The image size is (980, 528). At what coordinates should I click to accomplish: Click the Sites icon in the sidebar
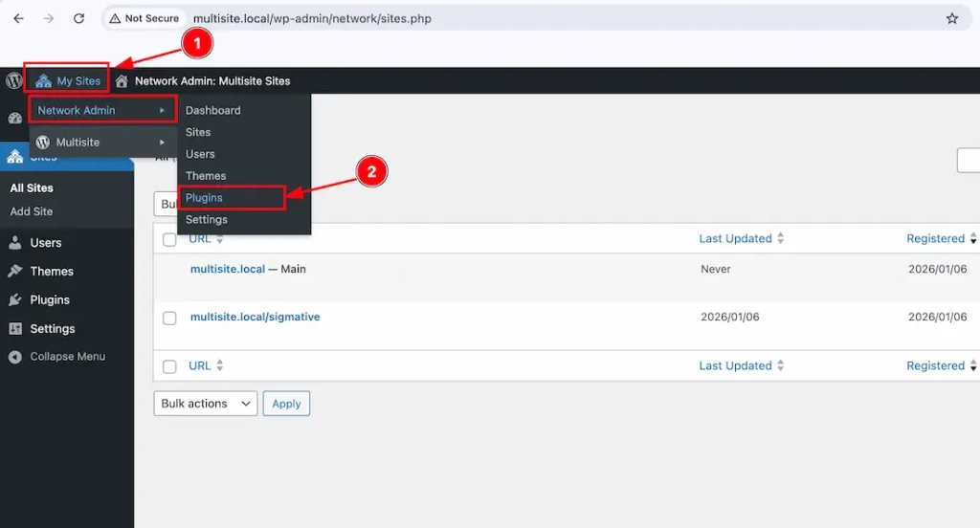click(x=15, y=157)
